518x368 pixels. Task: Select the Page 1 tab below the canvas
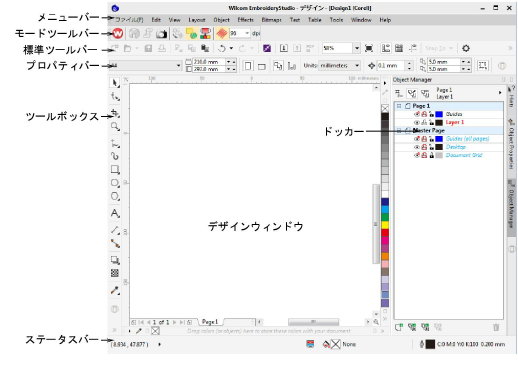210,322
